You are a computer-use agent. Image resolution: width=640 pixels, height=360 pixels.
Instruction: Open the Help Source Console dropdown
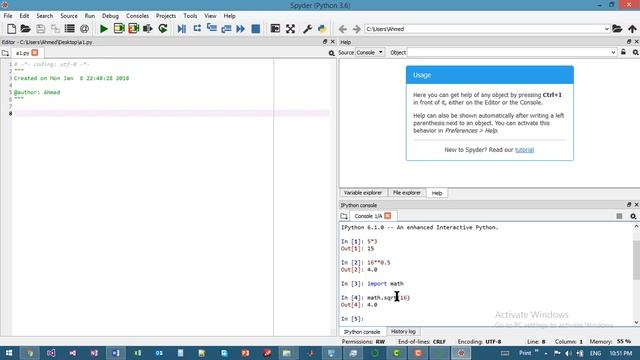370,52
